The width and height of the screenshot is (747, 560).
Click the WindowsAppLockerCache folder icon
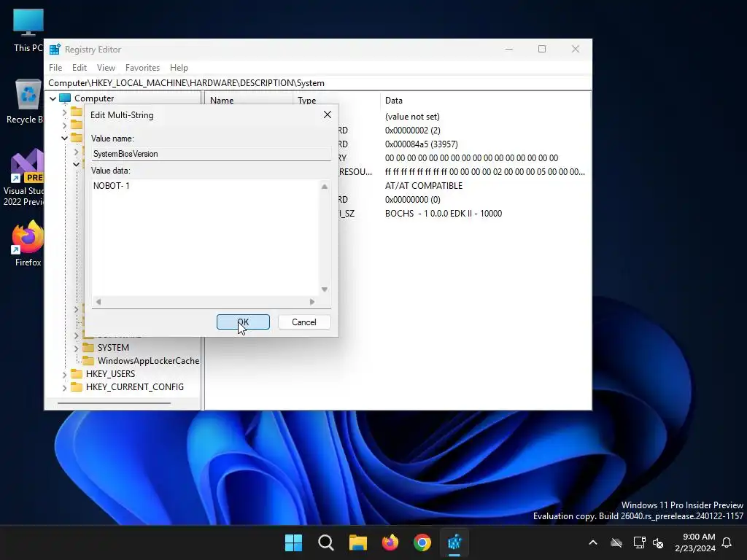(88, 360)
